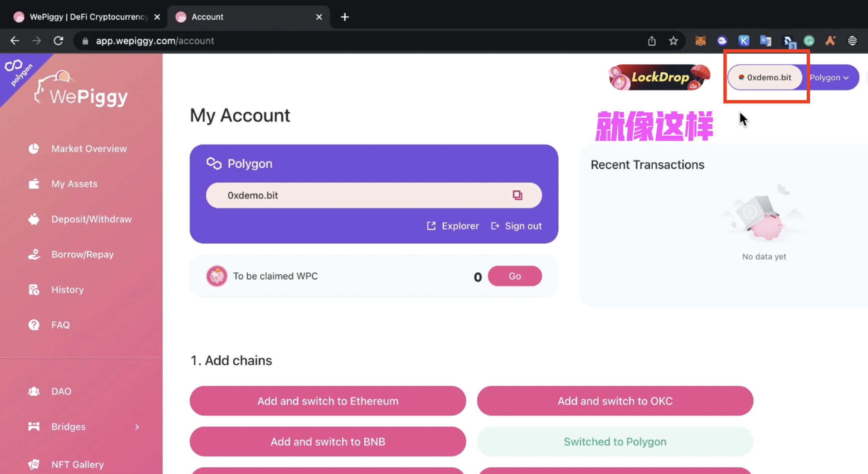Screen dimensions: 868x474
Task: Click Add and switch to Ethereum
Action: (327, 401)
